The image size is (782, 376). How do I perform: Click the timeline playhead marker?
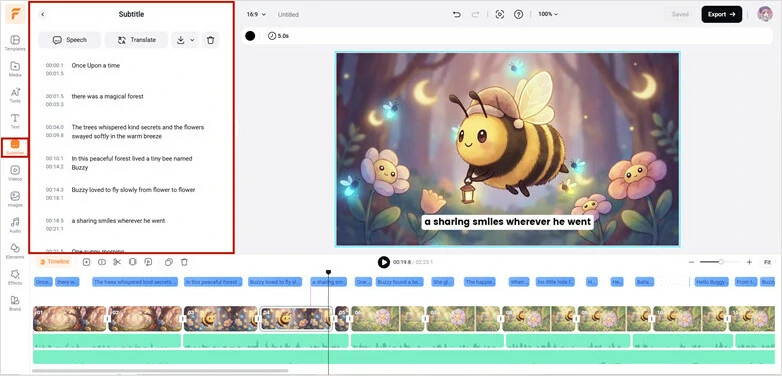tap(328, 272)
